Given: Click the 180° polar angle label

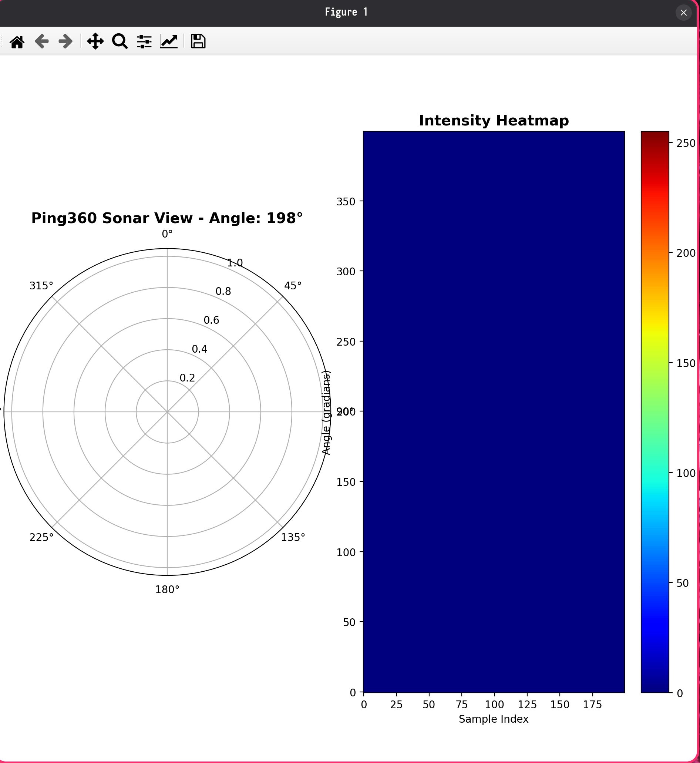Looking at the screenshot, I should 167,589.
